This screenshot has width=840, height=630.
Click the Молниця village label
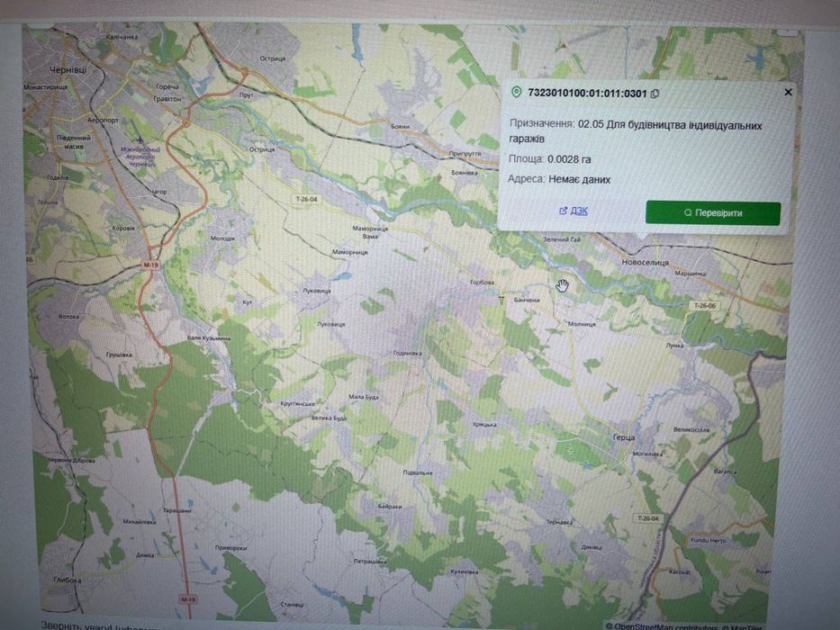(582, 324)
